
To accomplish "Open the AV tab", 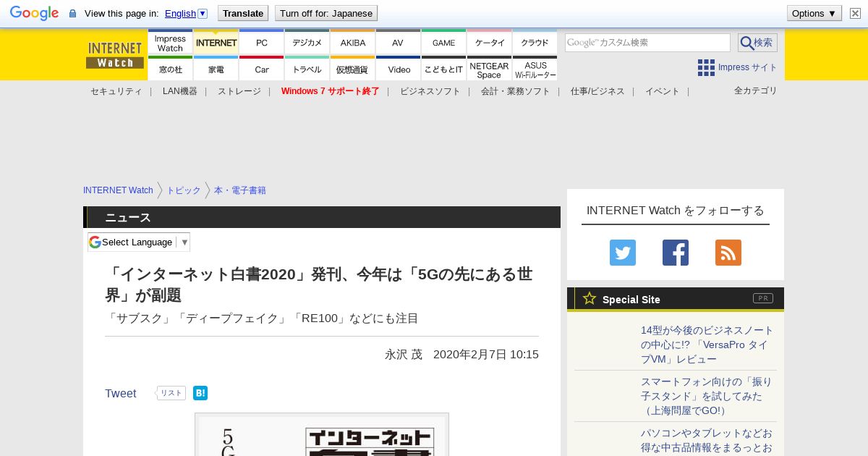I will [x=398, y=43].
